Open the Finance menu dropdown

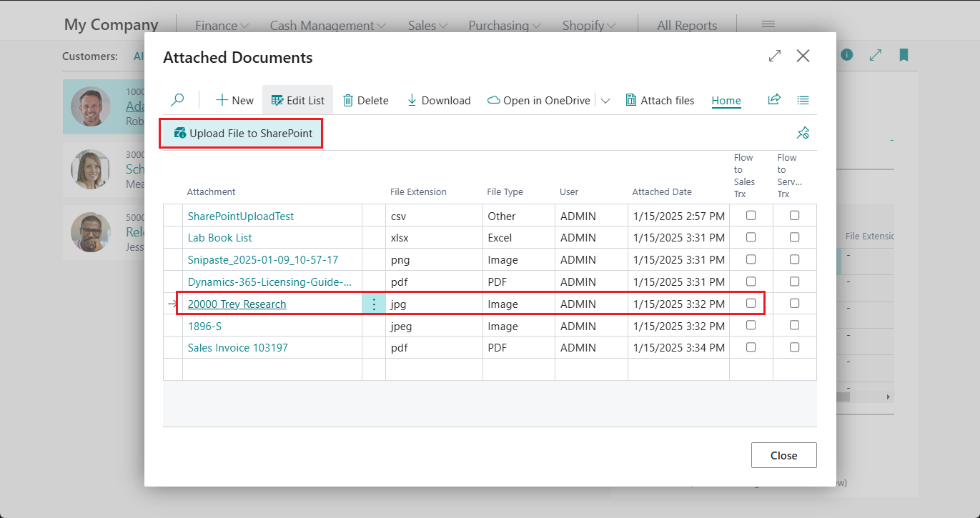(x=221, y=25)
